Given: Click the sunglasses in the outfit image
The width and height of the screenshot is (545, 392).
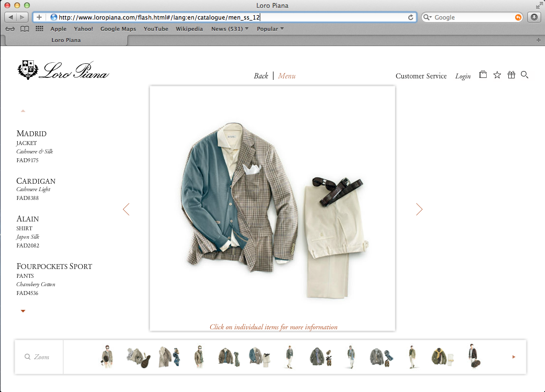Looking at the screenshot, I should click(x=324, y=183).
